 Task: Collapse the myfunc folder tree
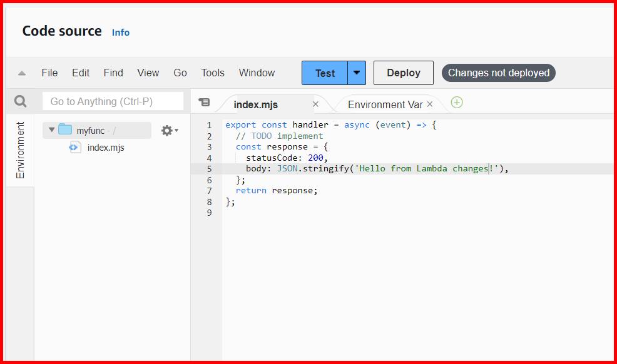click(52, 129)
